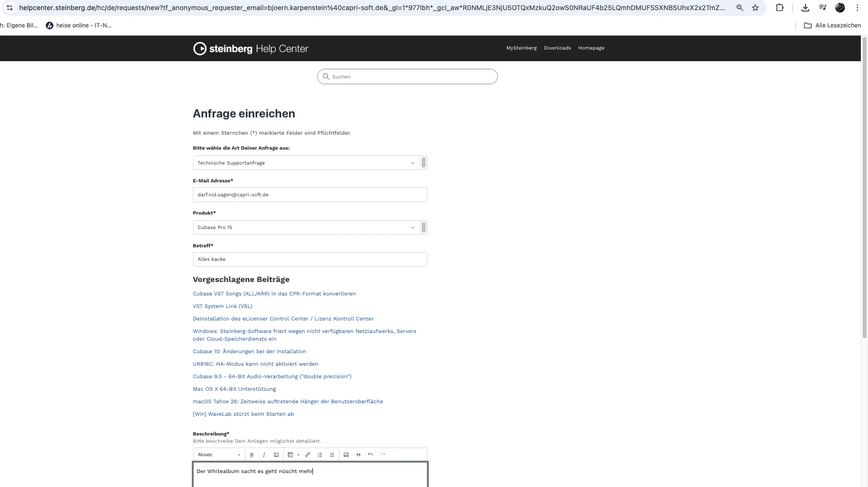The image size is (868, 487).
Task: Open the Absatz paragraph style dropdown
Action: click(219, 455)
